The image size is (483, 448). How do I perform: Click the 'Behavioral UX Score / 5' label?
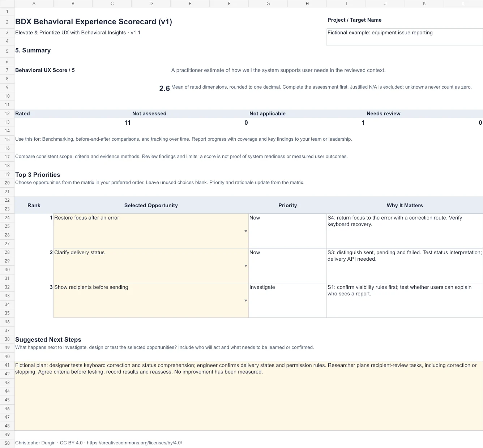(x=45, y=70)
